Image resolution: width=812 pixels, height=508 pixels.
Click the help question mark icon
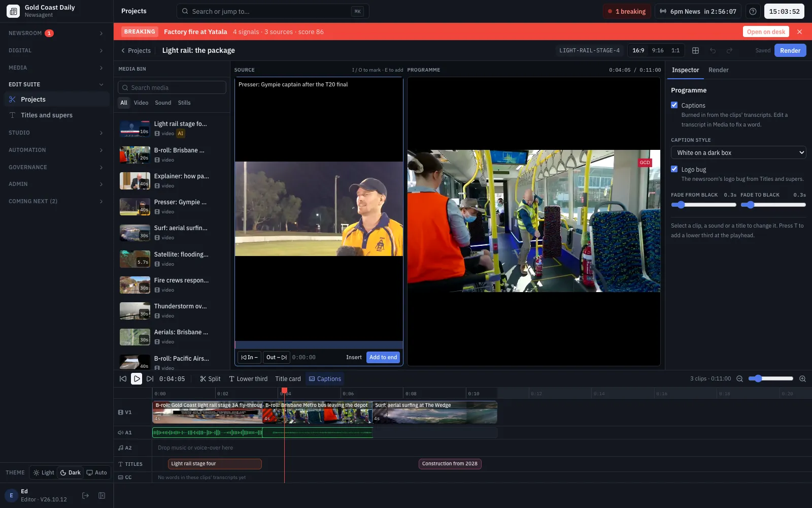pyautogui.click(x=753, y=11)
